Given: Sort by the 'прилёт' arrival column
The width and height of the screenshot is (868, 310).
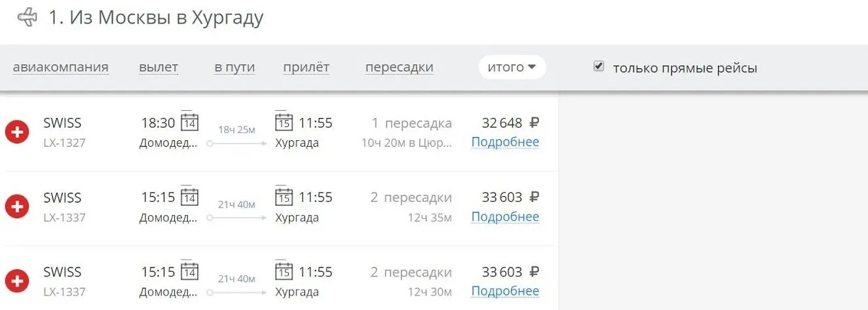Looking at the screenshot, I should [x=306, y=67].
